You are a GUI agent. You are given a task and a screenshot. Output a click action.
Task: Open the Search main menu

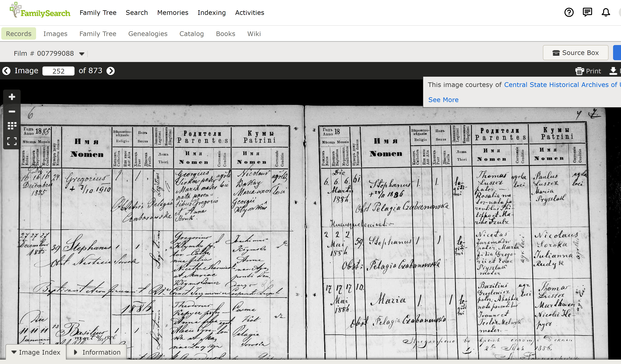pos(137,13)
